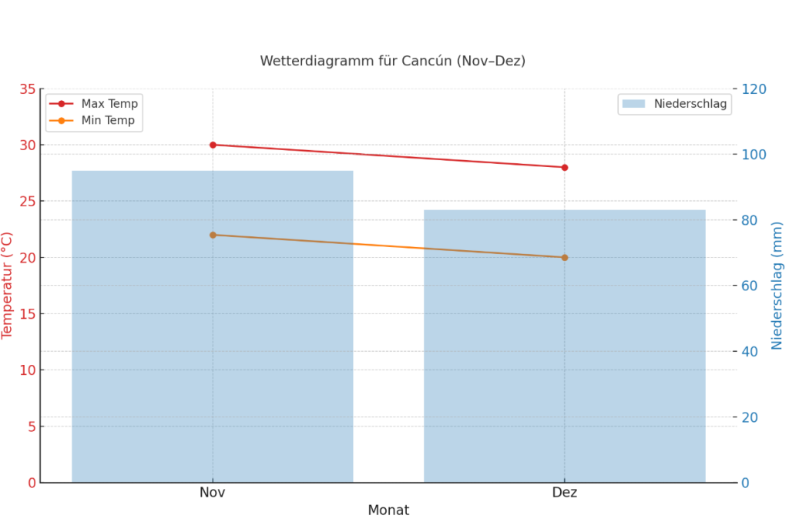The image size is (789, 532).
Task: Click the "Temperatur (°C)" axis title
Action: coord(8,286)
